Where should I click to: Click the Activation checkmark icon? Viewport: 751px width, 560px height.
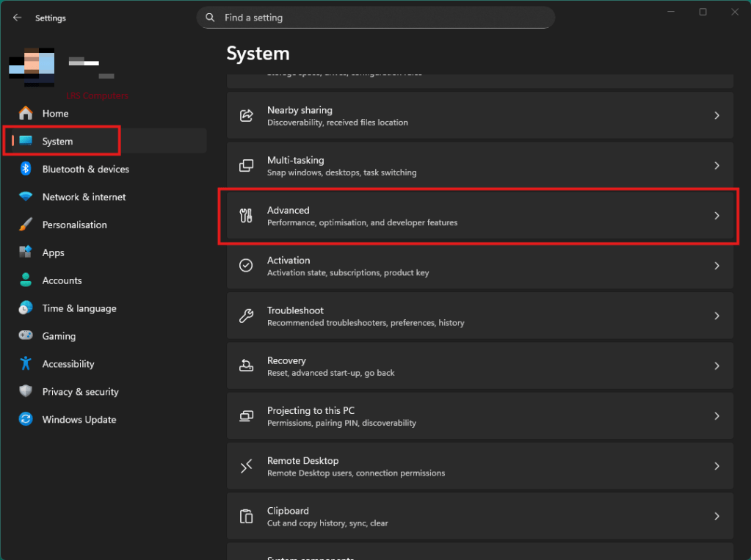click(x=247, y=266)
